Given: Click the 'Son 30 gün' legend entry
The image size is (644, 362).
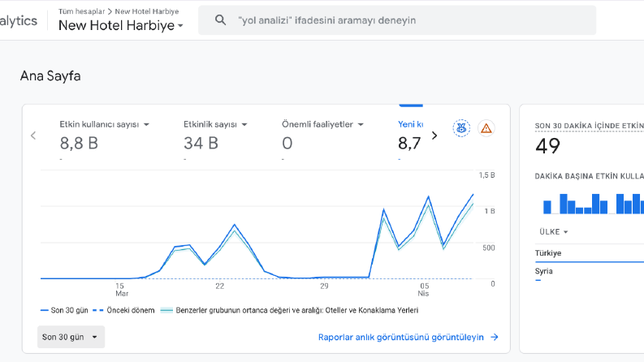Looking at the screenshot, I should pyautogui.click(x=64, y=310).
